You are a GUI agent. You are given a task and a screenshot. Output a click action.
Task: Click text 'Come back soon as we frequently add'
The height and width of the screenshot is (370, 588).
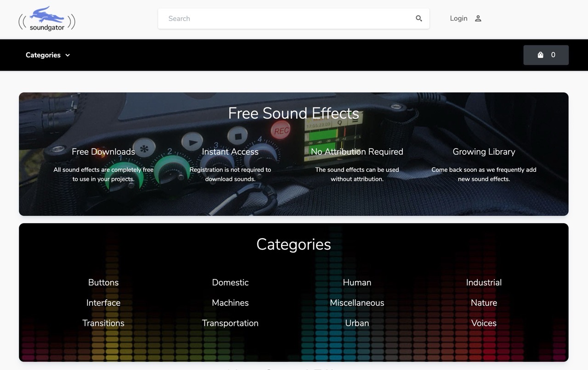pyautogui.click(x=484, y=169)
